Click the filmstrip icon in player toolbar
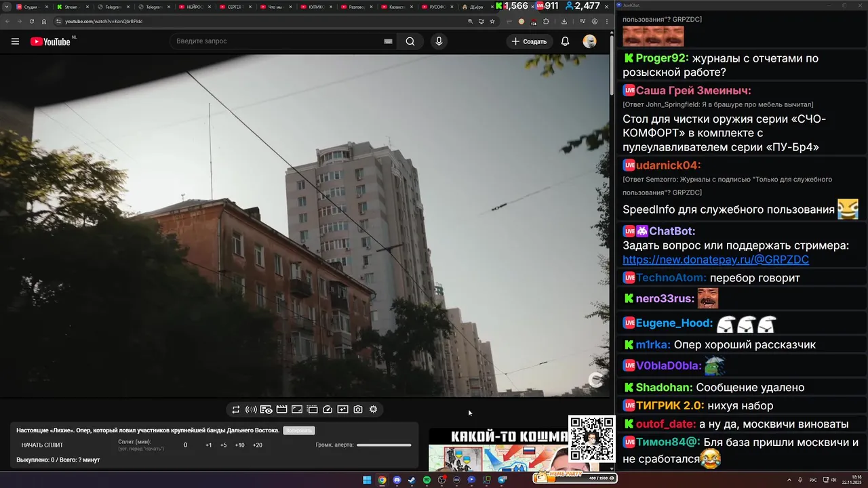This screenshot has height=488, width=868. [x=312, y=409]
